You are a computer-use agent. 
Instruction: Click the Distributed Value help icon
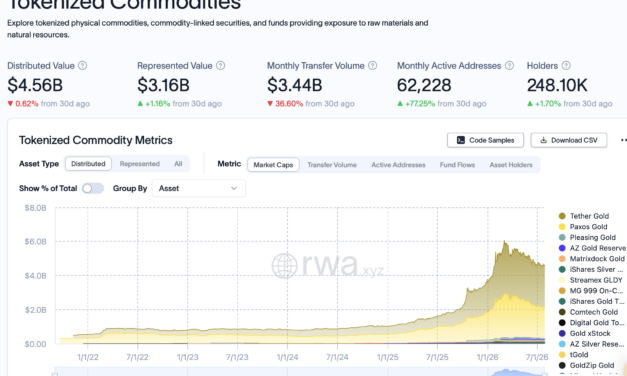coord(82,66)
